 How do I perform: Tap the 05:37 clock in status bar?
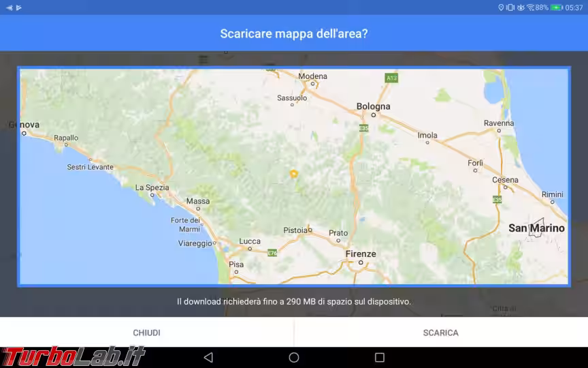(x=574, y=7)
